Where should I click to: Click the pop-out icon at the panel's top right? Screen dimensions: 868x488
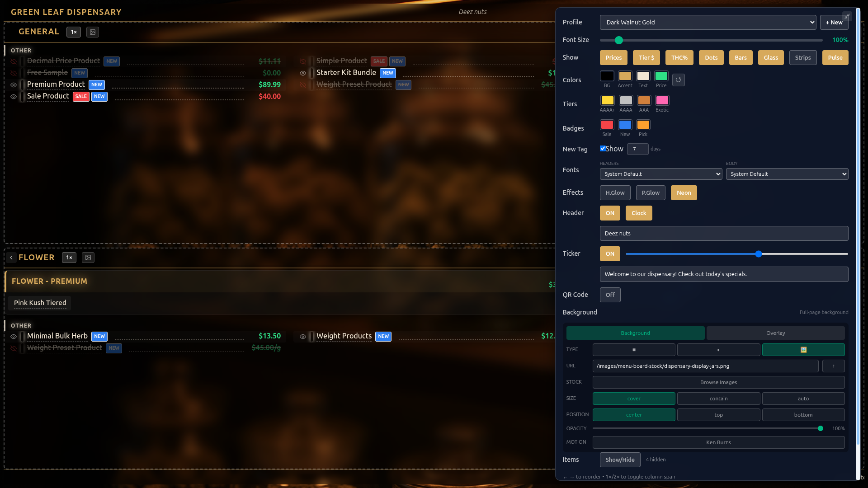847,16
